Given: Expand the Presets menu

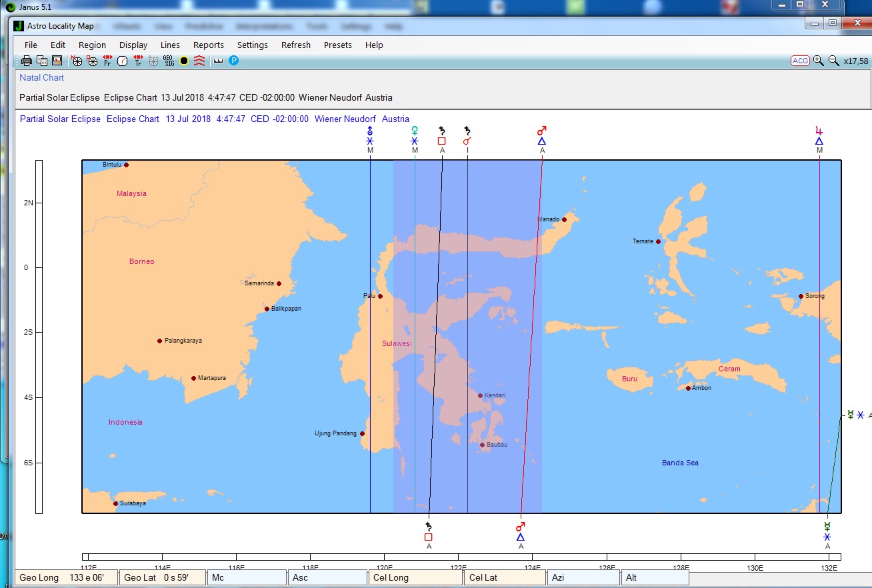Looking at the screenshot, I should click(x=337, y=45).
